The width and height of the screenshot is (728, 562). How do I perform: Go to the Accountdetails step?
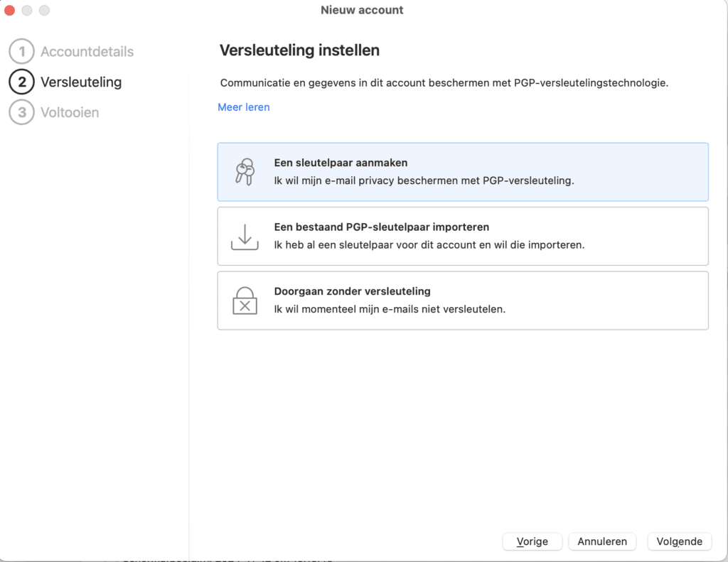coord(87,52)
